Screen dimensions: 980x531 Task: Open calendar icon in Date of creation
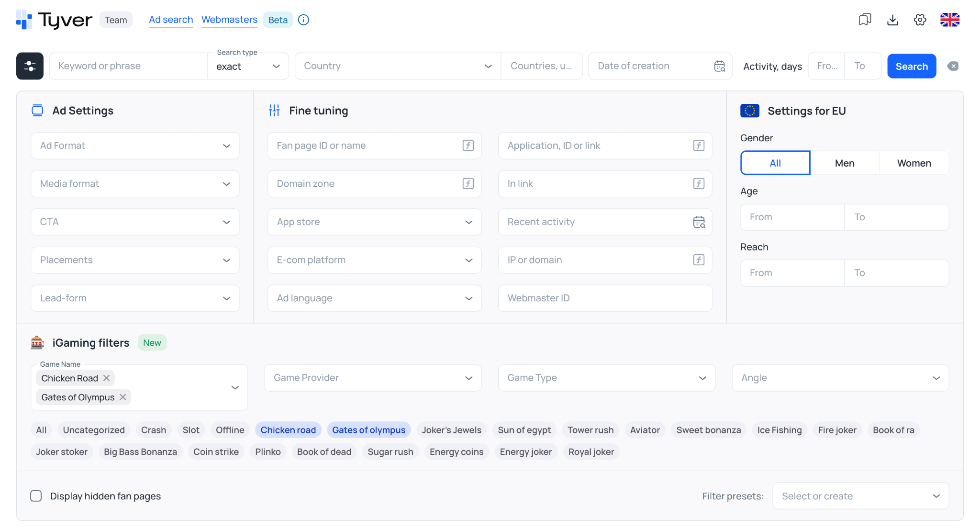(x=720, y=66)
